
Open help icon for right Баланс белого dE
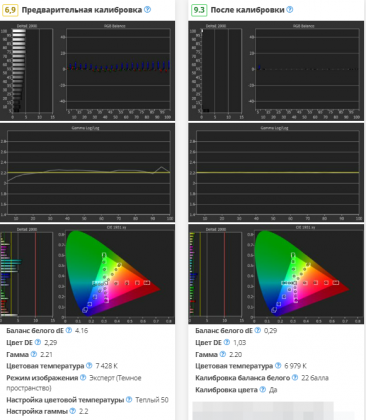(x=258, y=331)
